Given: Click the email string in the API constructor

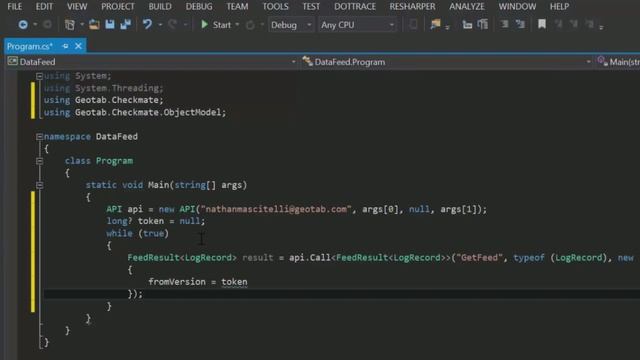Looking at the screenshot, I should coord(276,209).
